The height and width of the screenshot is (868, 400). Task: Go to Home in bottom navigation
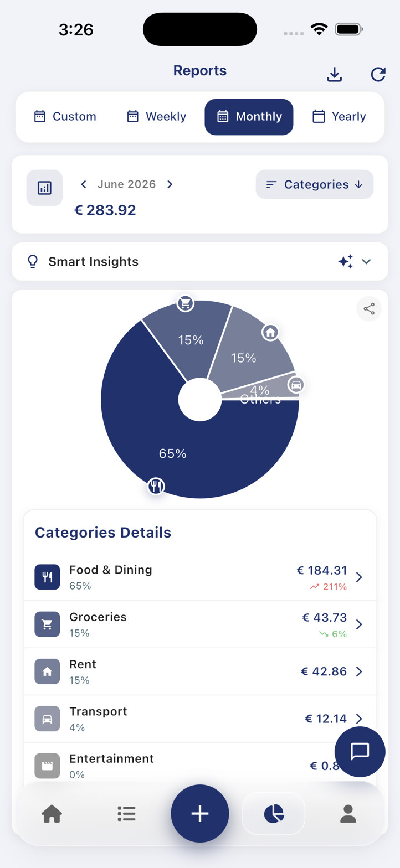tap(52, 814)
